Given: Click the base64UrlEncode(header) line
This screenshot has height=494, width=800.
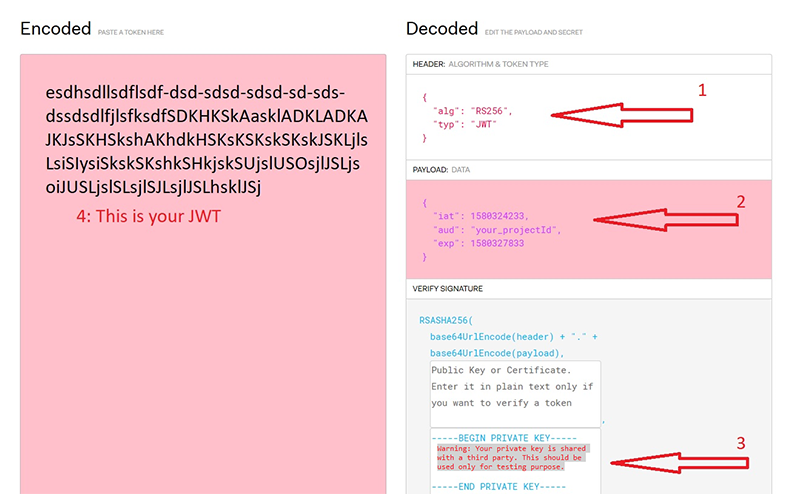Looking at the screenshot, I should point(513,336).
